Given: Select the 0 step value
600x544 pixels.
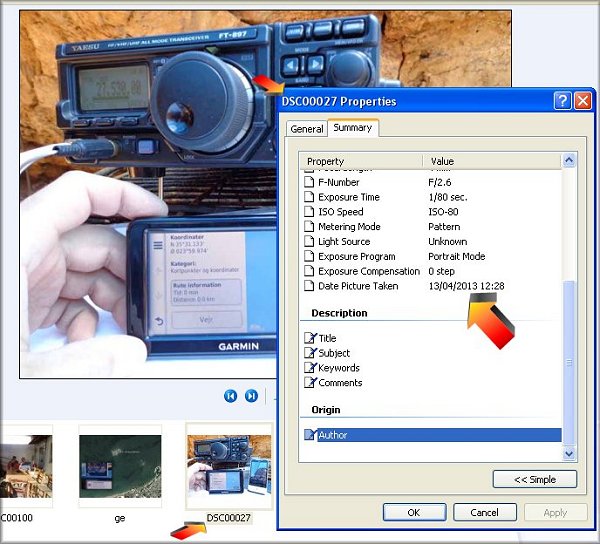Looking at the screenshot, I should tap(442, 271).
